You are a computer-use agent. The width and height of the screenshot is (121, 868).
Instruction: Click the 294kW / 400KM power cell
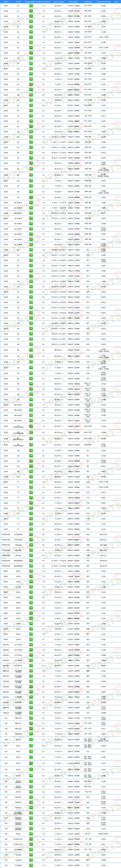(x=74, y=556)
